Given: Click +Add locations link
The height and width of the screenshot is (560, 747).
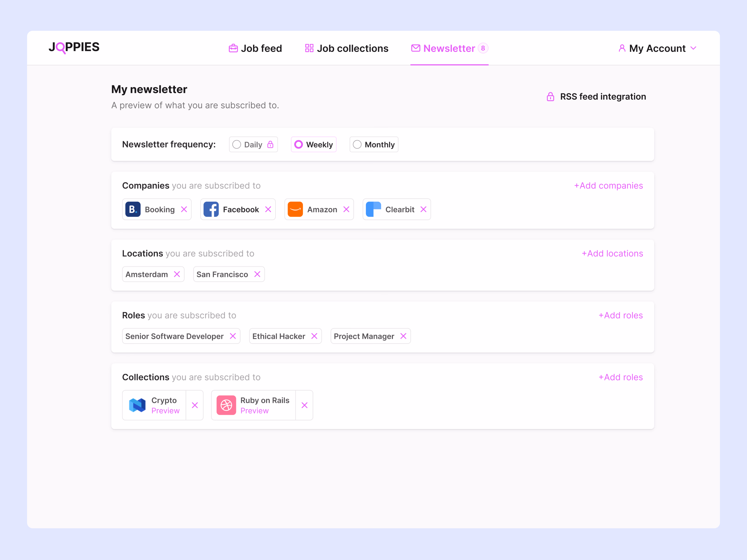Looking at the screenshot, I should coord(612,253).
